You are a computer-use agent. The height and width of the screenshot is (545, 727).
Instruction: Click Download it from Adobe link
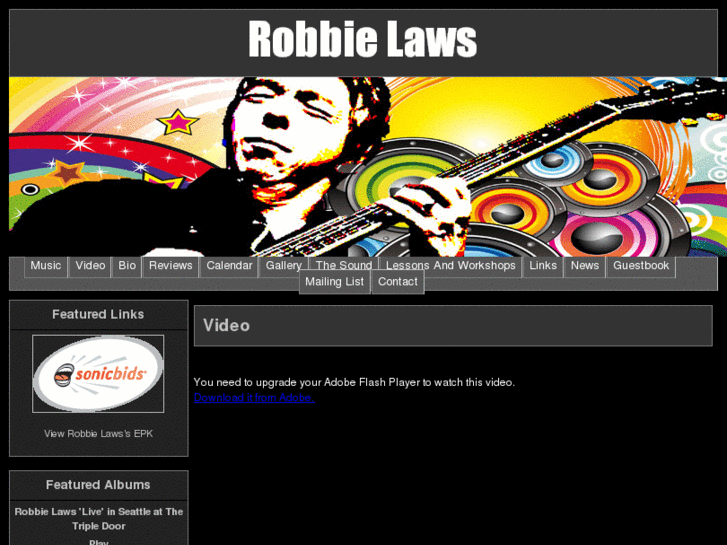click(254, 398)
